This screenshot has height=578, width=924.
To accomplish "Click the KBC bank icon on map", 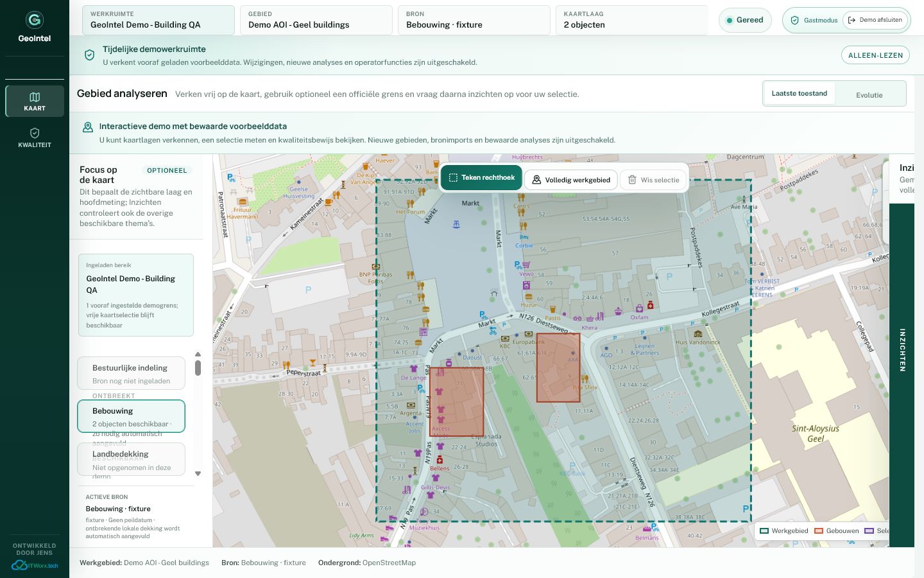I will [506, 338].
